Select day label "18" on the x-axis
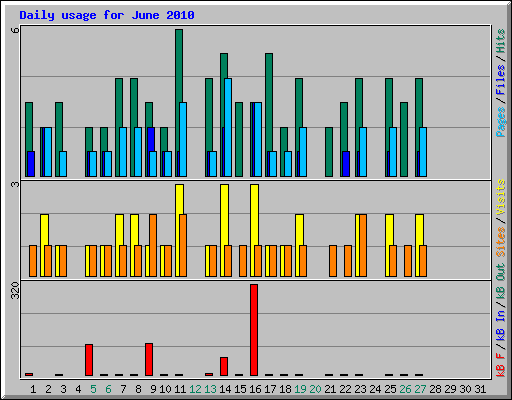512x400 pixels. pos(285,389)
